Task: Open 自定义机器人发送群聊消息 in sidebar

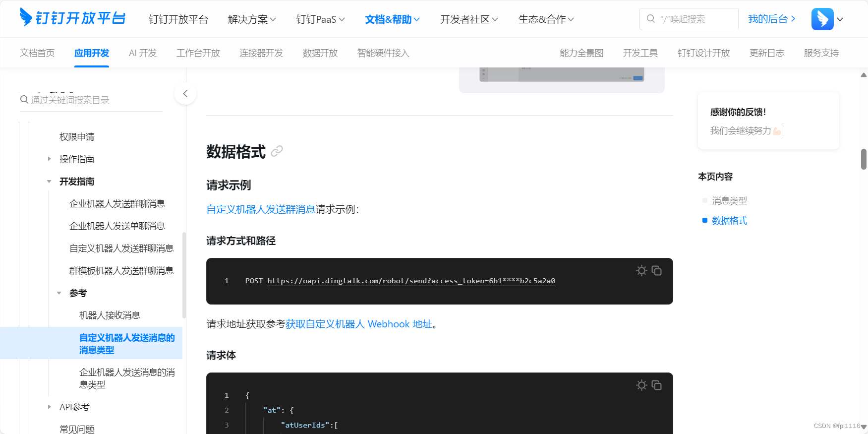Action: [x=121, y=248]
